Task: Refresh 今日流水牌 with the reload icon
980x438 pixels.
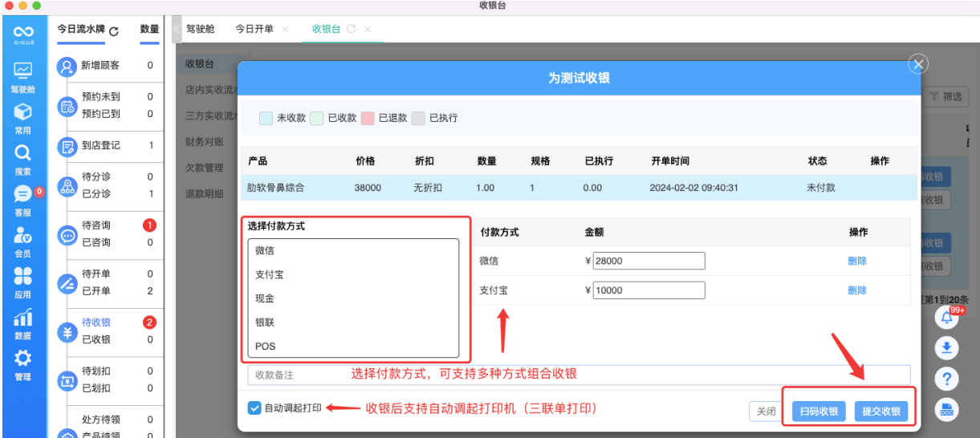Action: pyautogui.click(x=114, y=31)
